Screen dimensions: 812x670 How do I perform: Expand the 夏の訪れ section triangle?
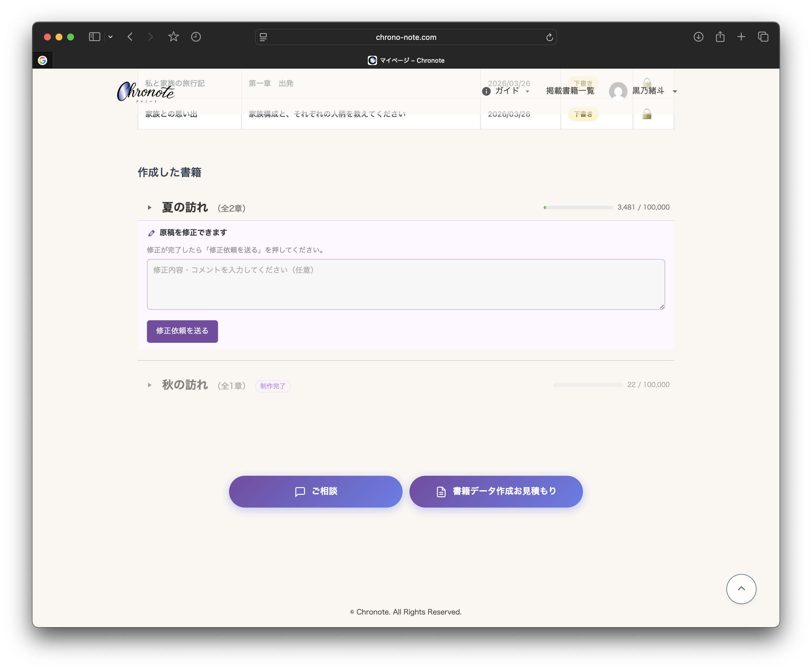[x=150, y=207]
